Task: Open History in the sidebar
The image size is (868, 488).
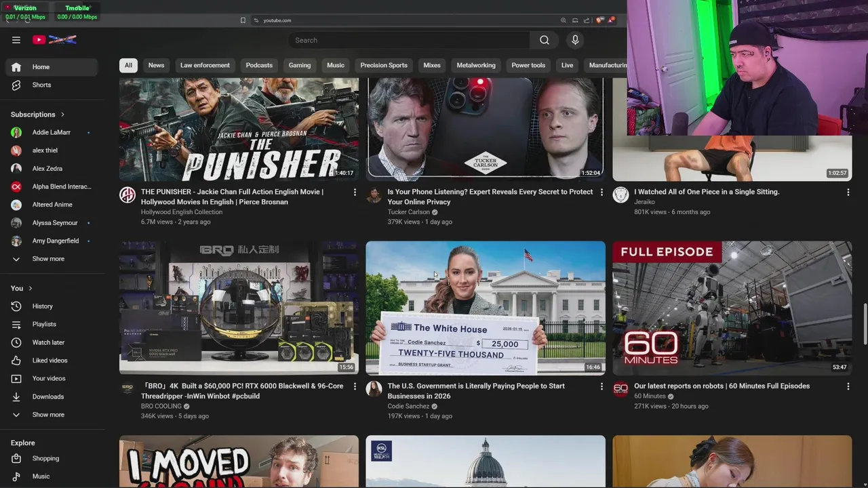Action: pyautogui.click(x=53, y=306)
